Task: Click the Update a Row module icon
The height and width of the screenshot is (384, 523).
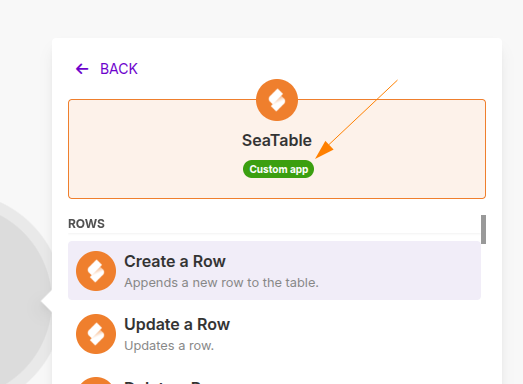Action: [96, 334]
